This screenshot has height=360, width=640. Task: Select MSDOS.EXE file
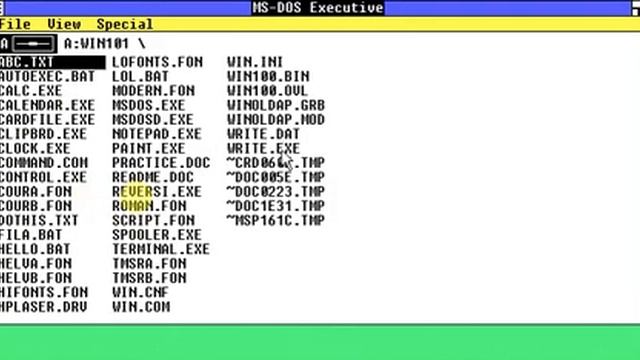coord(149,105)
